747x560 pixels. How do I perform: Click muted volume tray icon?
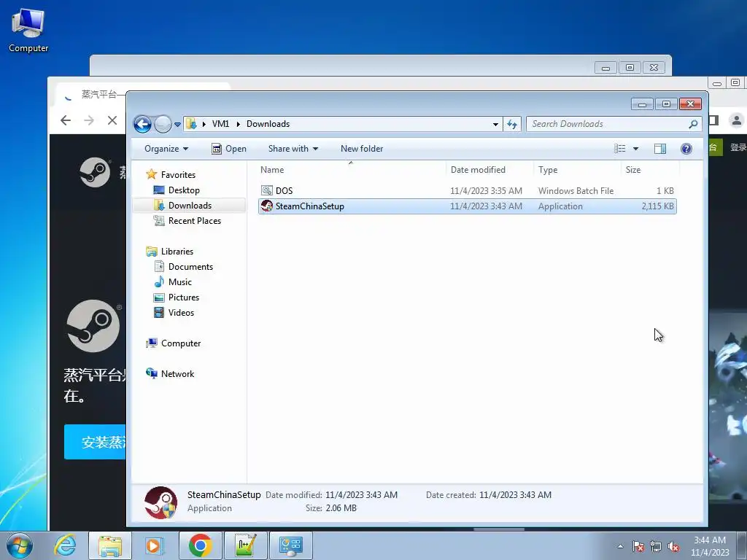click(x=673, y=546)
